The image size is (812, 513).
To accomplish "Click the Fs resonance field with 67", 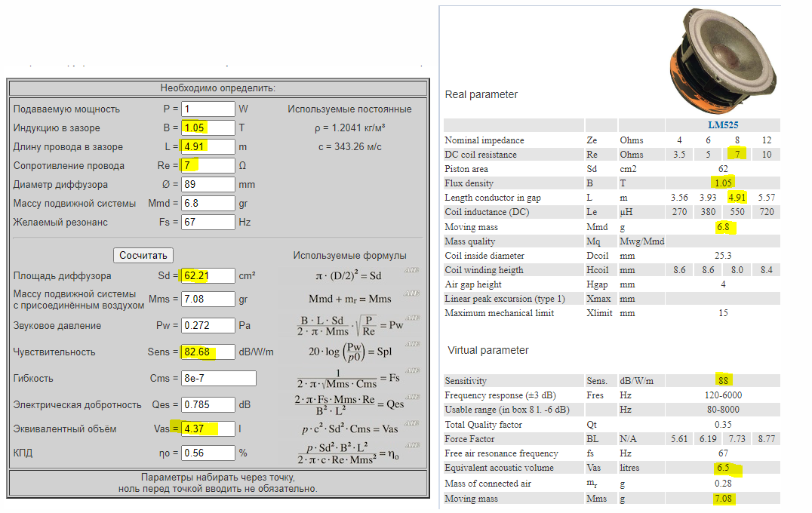I will pyautogui.click(x=208, y=222).
